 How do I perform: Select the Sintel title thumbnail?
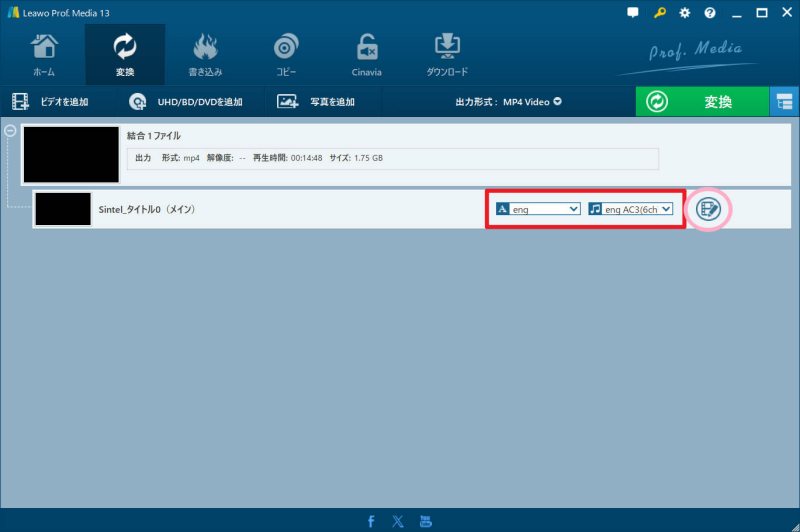tap(63, 209)
